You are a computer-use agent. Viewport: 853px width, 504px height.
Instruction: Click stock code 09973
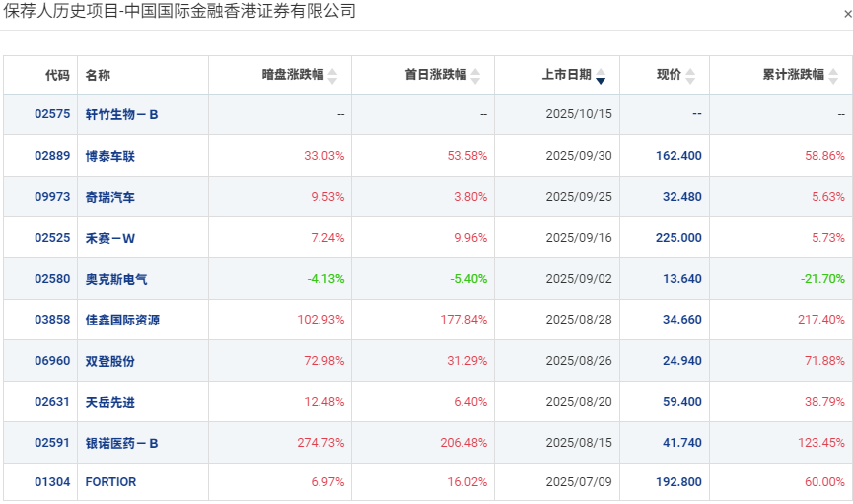point(52,197)
